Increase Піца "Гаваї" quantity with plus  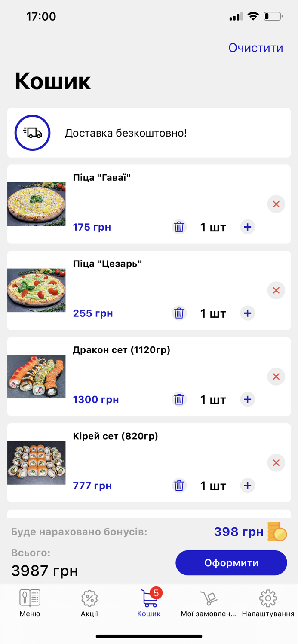247,227
